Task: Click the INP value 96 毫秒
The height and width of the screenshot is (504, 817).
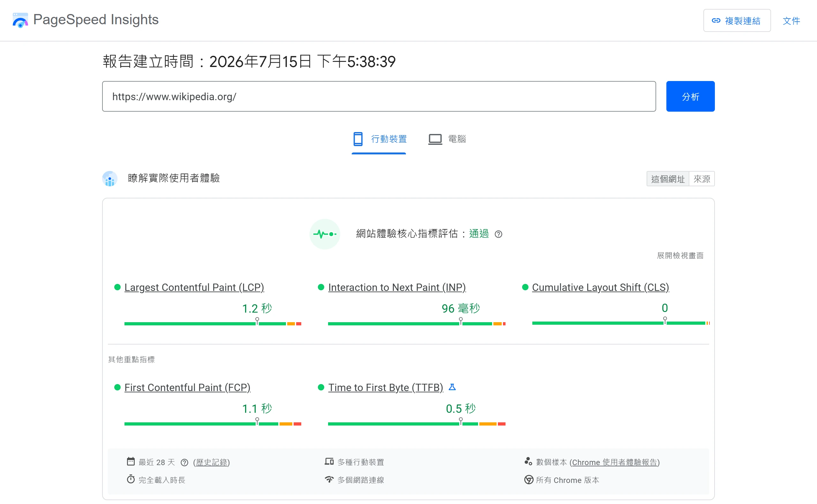Action: tap(461, 308)
